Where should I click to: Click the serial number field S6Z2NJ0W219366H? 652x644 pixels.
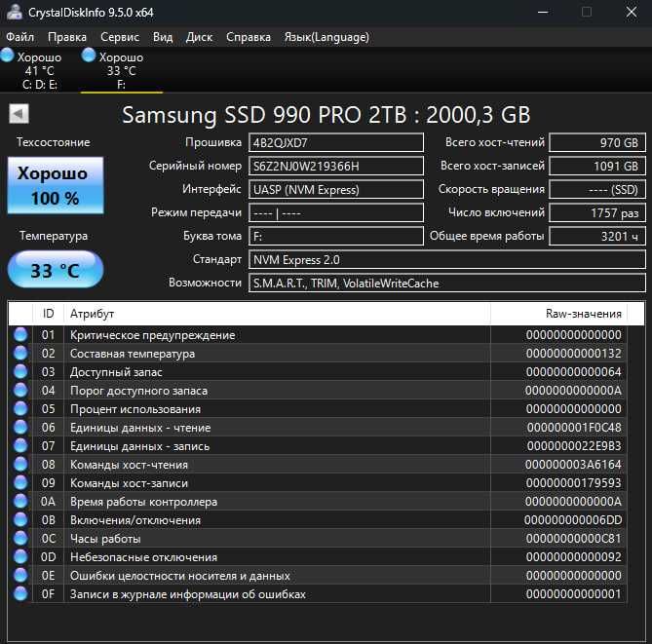(336, 167)
